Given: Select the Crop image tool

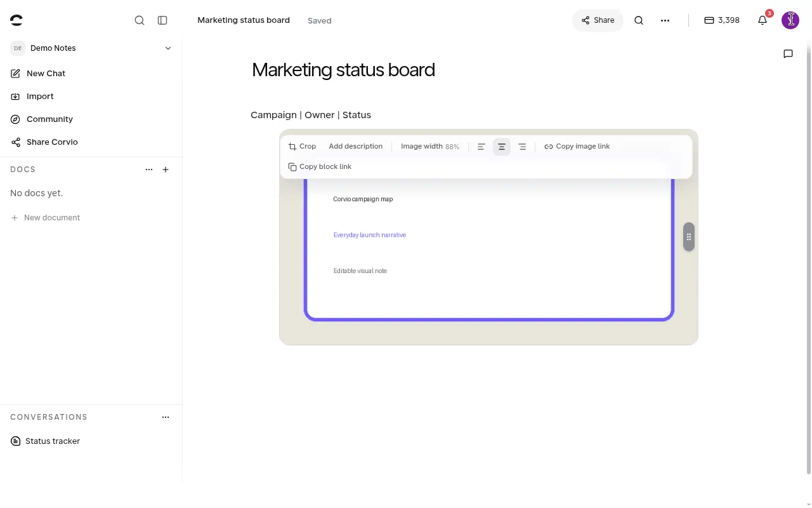Looking at the screenshot, I should (x=302, y=147).
